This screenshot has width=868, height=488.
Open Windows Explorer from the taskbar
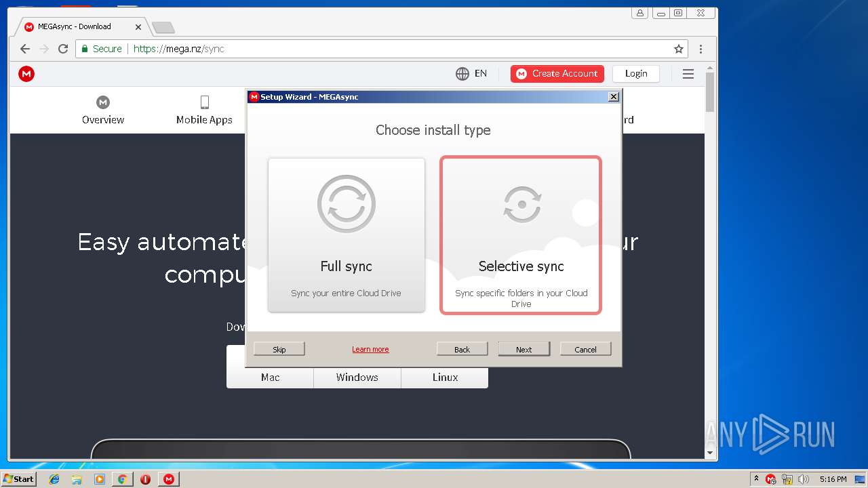click(x=77, y=479)
